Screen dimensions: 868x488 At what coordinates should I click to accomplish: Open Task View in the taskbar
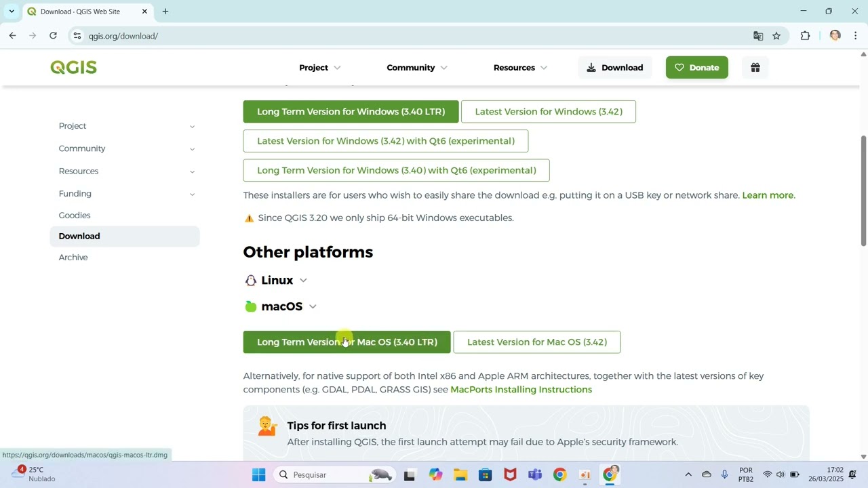tap(409, 474)
